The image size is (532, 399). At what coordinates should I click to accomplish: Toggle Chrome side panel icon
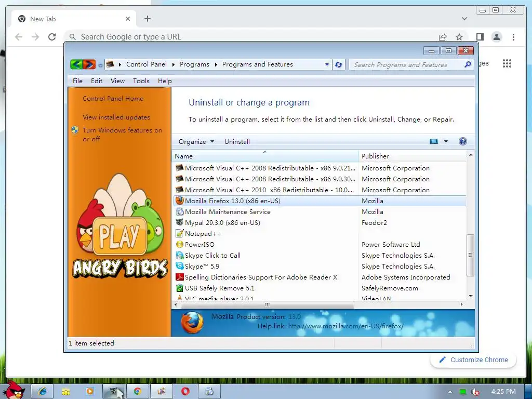click(480, 37)
